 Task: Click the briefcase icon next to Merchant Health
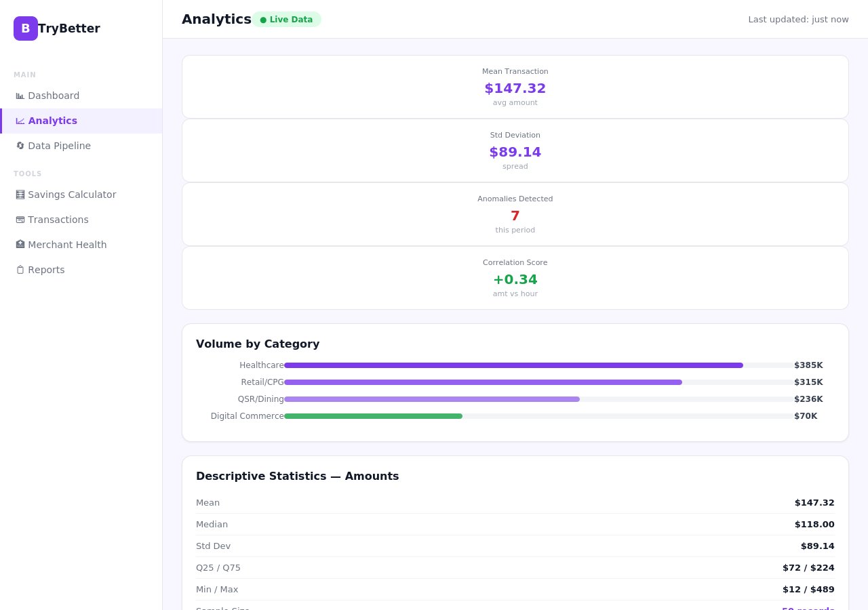[x=20, y=245]
